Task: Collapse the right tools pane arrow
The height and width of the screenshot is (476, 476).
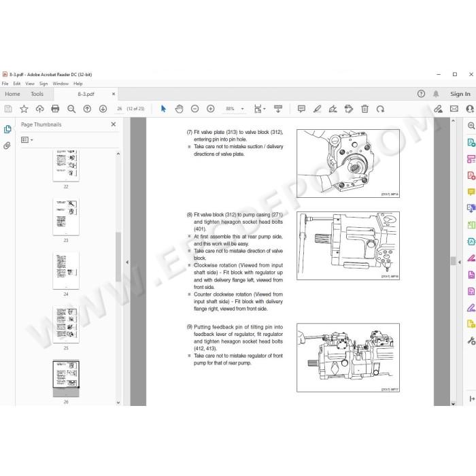Action: coord(460,262)
